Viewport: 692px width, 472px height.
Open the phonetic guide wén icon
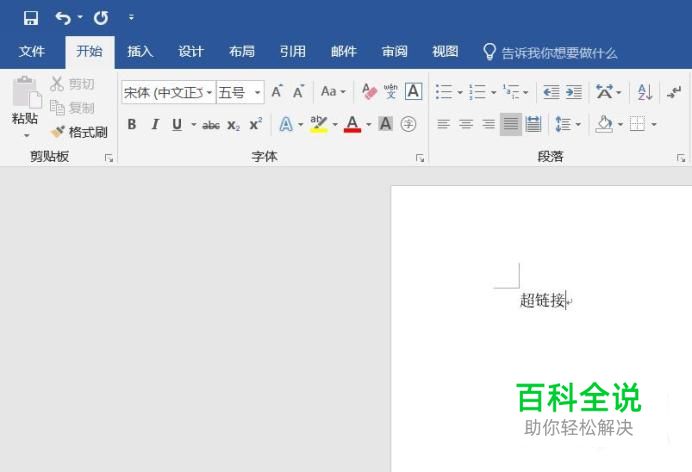coord(391,92)
